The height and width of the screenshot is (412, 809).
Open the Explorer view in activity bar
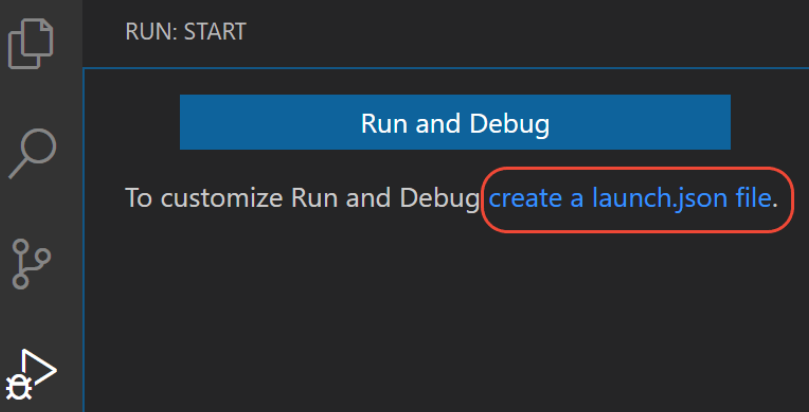pos(31,42)
